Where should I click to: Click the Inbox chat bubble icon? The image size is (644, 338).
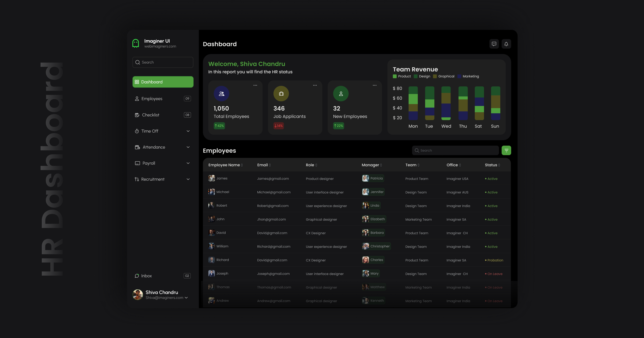click(137, 276)
